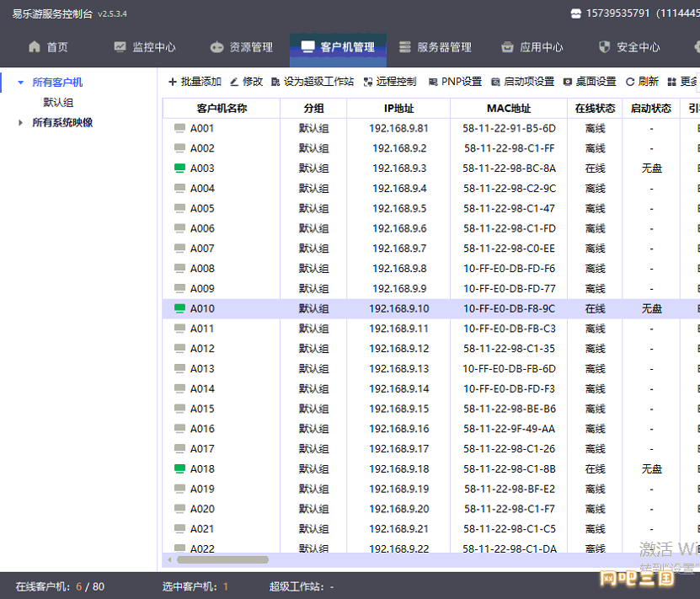Screen dimensions: 700x599
Task: Open 更多 more options dropdown
Action: click(x=683, y=82)
